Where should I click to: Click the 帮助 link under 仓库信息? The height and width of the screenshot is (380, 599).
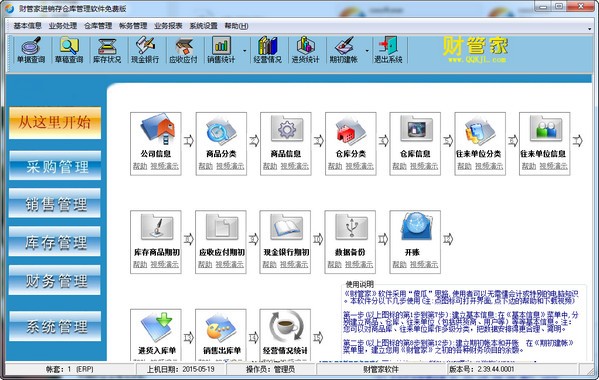399,166
